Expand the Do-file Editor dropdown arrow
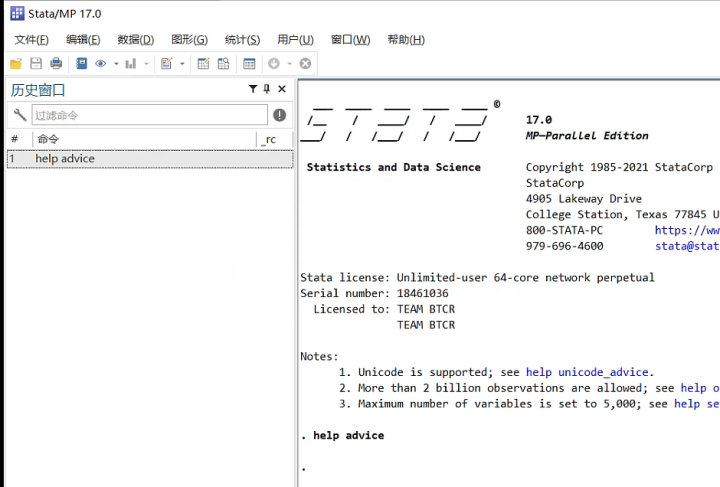720x487 pixels. tap(181, 64)
